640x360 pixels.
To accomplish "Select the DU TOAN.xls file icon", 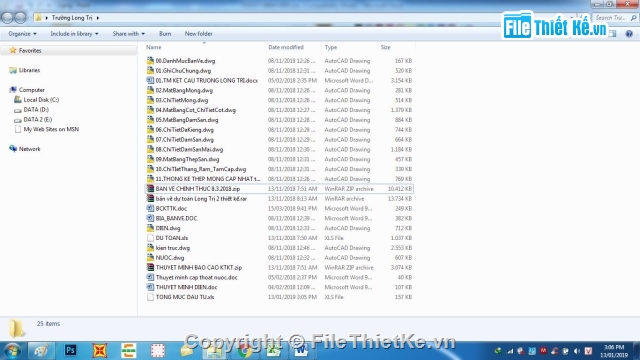I will coord(150,238).
